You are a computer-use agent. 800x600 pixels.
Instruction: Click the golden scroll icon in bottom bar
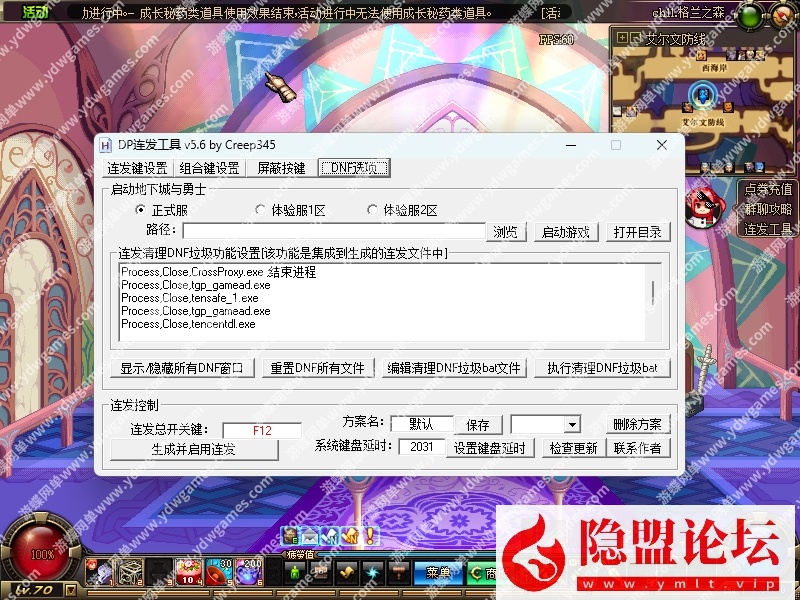point(347,573)
